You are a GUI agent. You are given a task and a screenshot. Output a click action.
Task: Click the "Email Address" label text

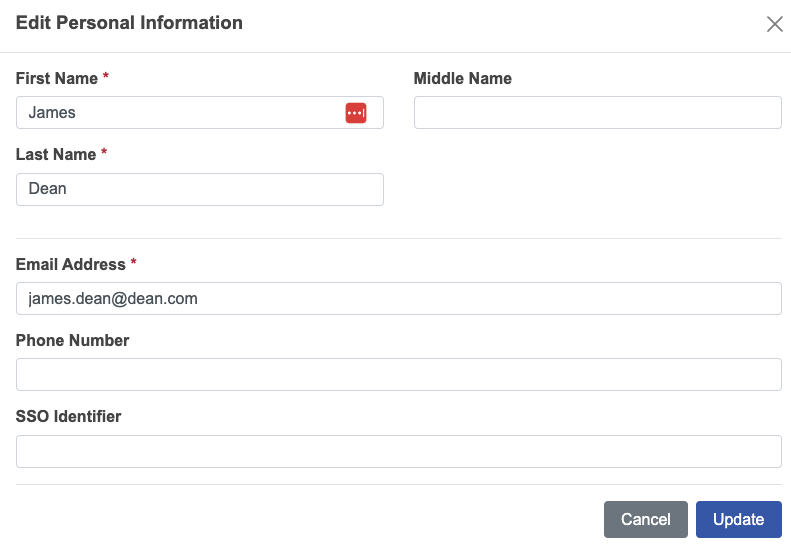70,264
